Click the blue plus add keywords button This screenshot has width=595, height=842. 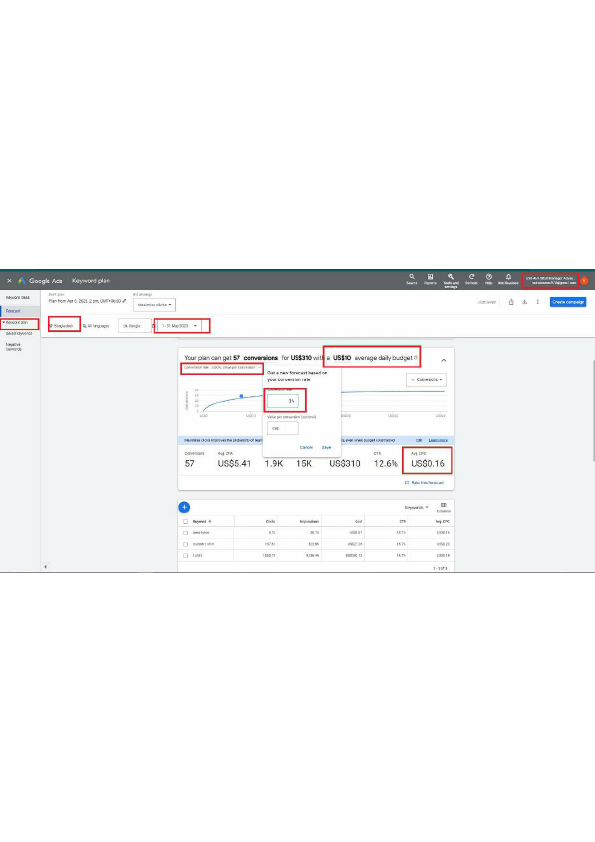(184, 507)
